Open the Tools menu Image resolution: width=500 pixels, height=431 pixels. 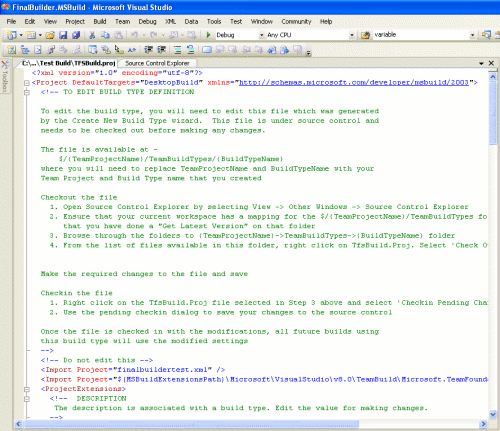[214, 22]
